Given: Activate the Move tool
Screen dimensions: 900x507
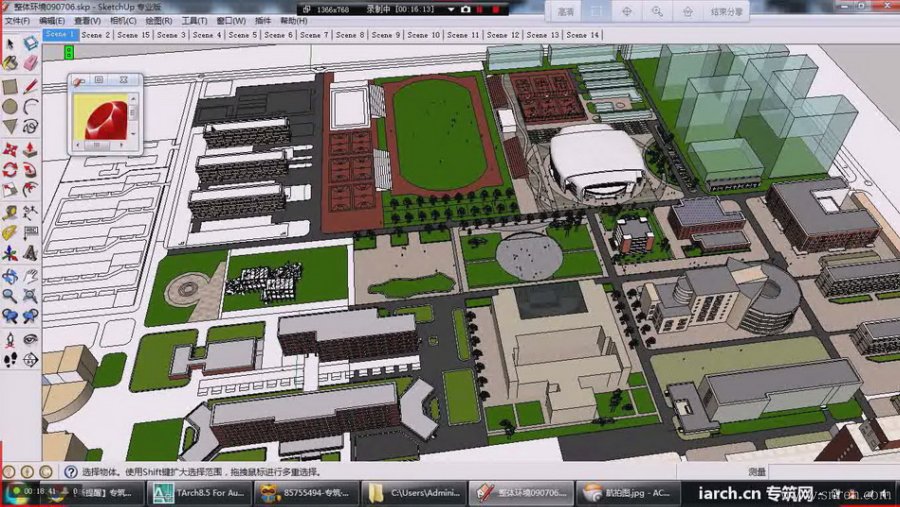Looking at the screenshot, I should [10, 150].
